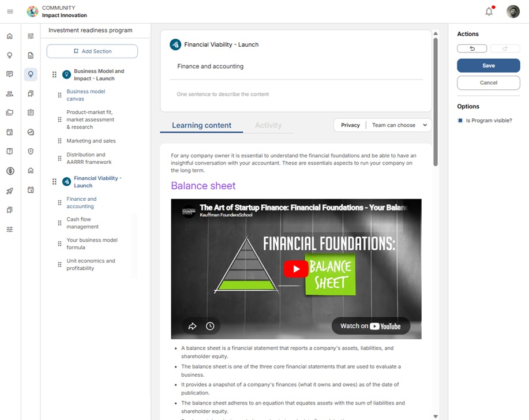This screenshot has height=420, width=529.
Task: Click the people icon in the left sidebar
Action: 10,93
